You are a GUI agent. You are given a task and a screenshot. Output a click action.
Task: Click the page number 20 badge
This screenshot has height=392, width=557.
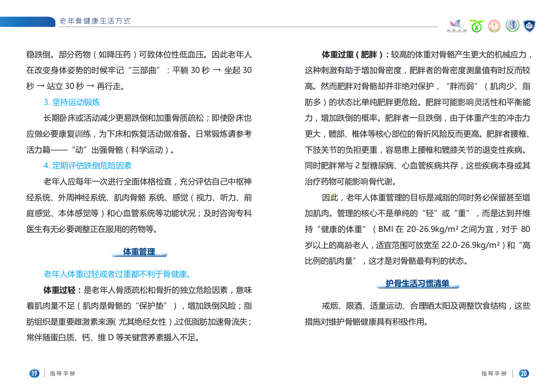[524, 373]
